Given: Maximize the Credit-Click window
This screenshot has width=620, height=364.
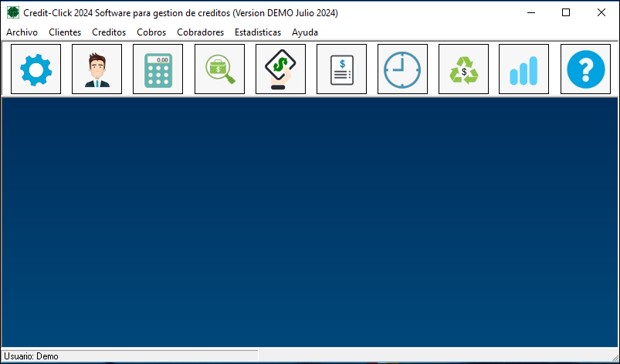Looking at the screenshot, I should (x=566, y=12).
